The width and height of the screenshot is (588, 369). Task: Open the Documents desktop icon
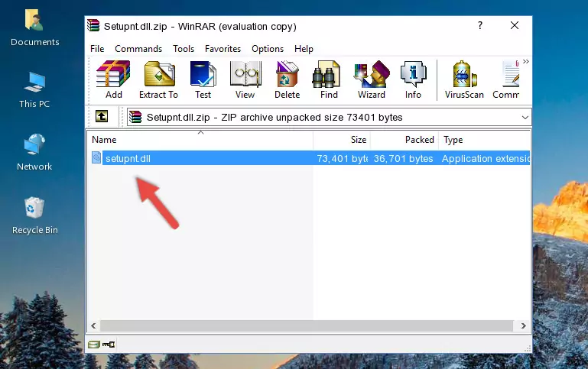(x=35, y=28)
